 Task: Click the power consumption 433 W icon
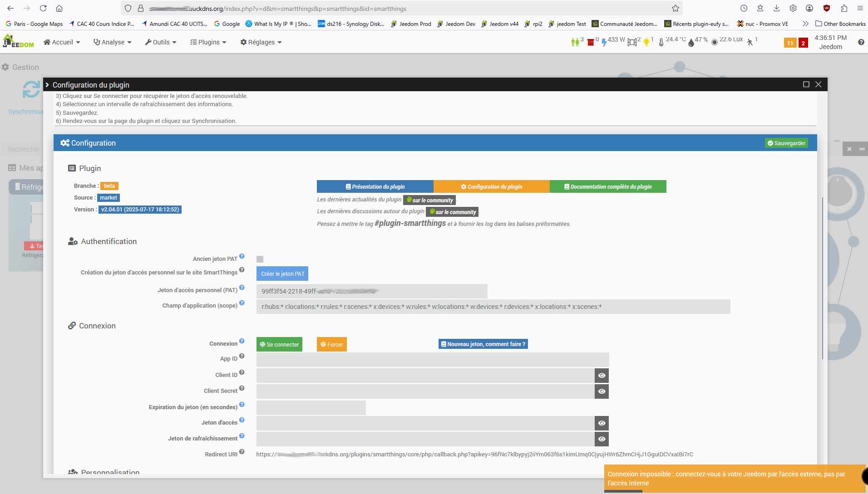(x=604, y=42)
